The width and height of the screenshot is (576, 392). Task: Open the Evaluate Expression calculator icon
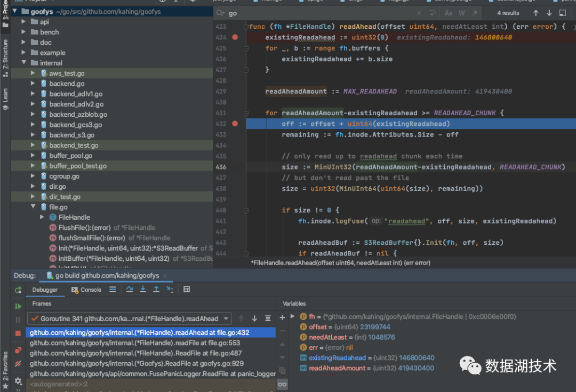coord(187,290)
